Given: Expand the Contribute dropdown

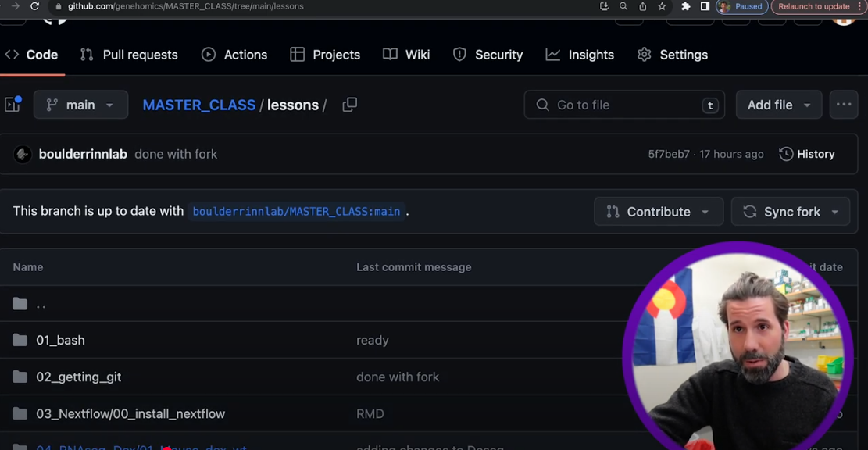Looking at the screenshot, I should coord(658,212).
